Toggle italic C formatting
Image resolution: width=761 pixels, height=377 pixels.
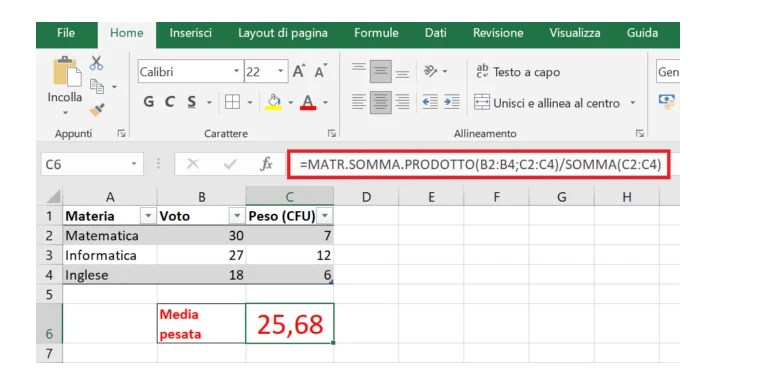169,102
